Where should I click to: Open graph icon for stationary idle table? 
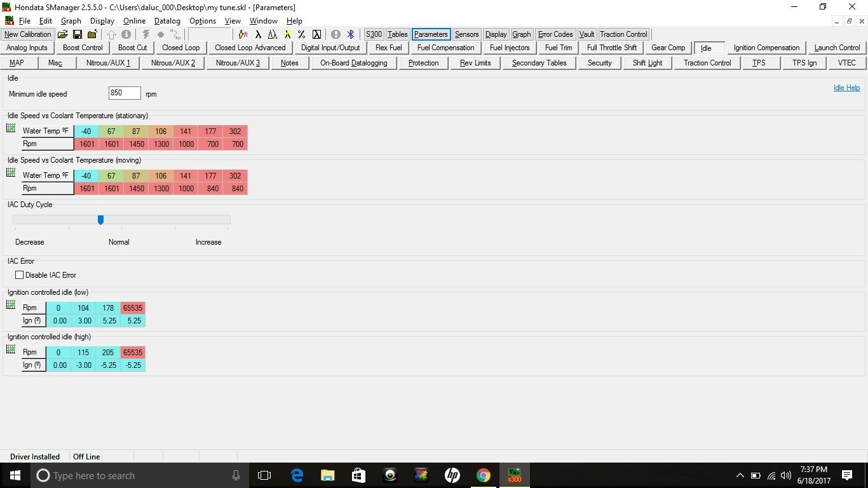pos(11,128)
